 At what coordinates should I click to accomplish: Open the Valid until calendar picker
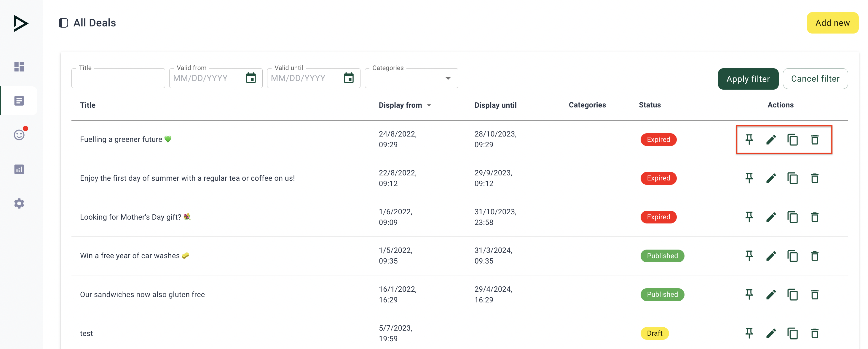[348, 78]
